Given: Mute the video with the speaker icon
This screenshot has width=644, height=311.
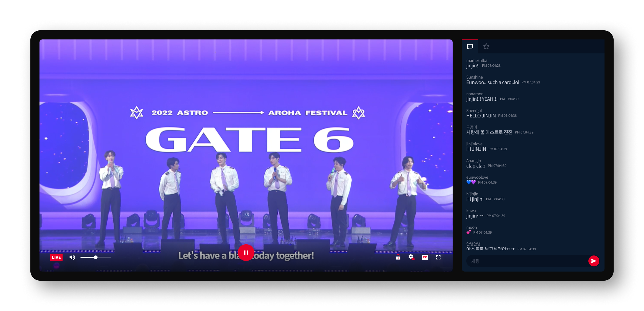Looking at the screenshot, I should [x=72, y=257].
